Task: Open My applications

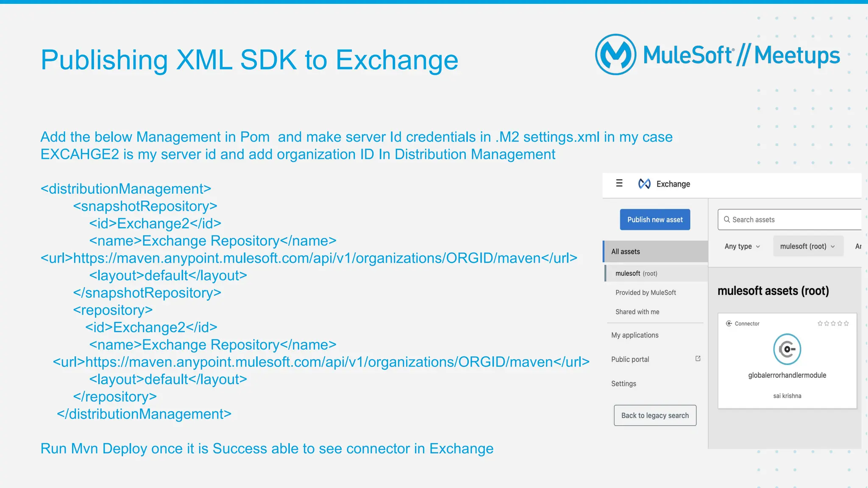Action: pos(635,335)
